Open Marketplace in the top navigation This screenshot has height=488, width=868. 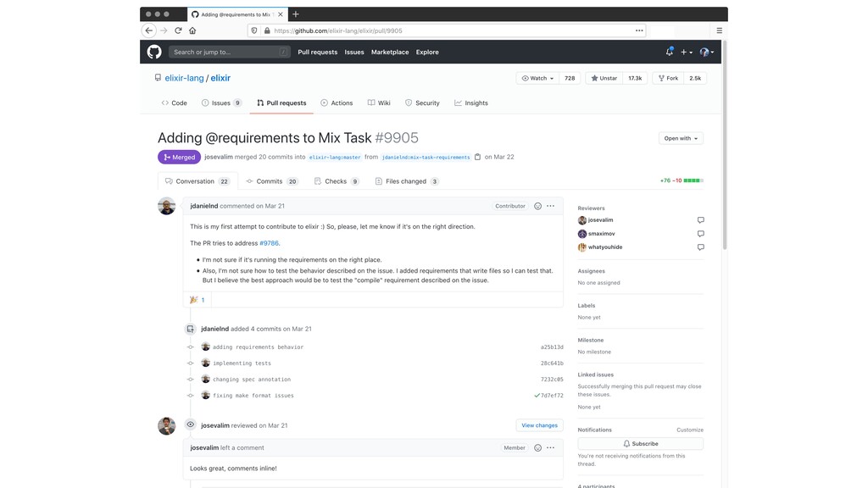(390, 52)
